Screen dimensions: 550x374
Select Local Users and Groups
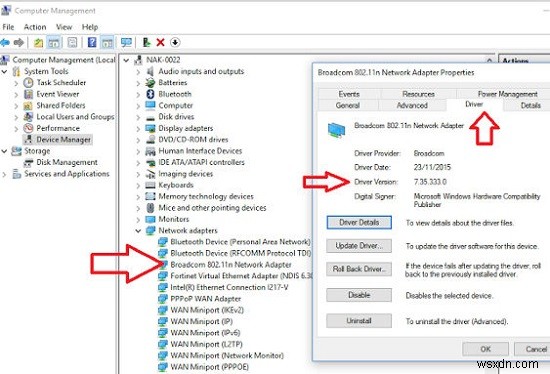click(75, 117)
